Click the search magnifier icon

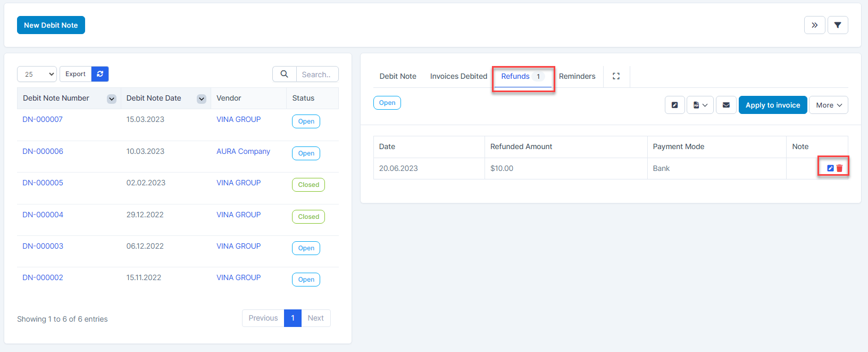285,74
